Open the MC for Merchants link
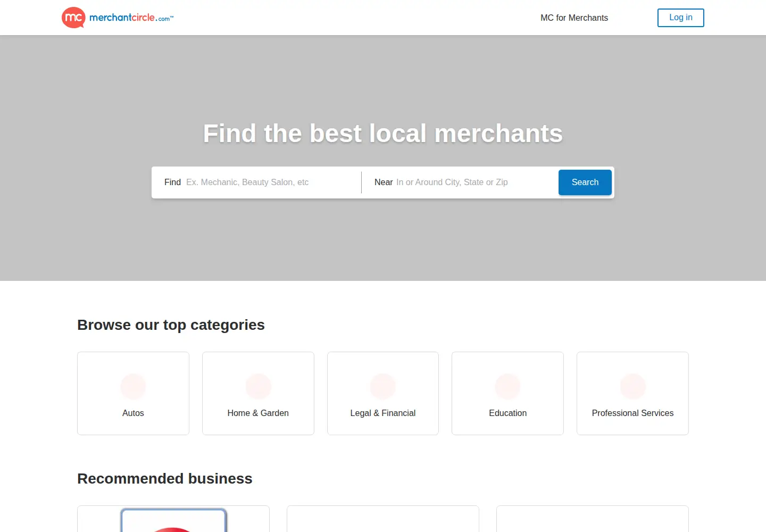Viewport: 766px width, 532px height. (x=574, y=18)
